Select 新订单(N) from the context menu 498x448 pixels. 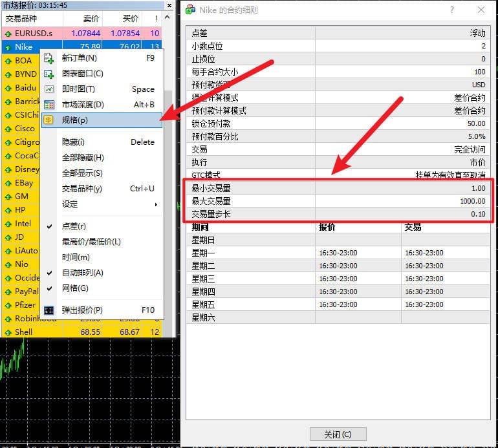[x=102, y=58]
